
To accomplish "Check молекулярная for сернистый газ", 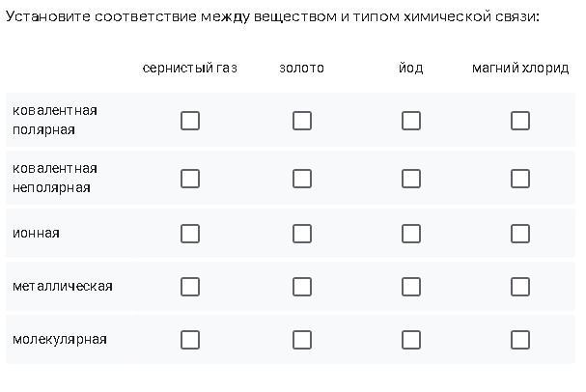I will pyautogui.click(x=190, y=340).
